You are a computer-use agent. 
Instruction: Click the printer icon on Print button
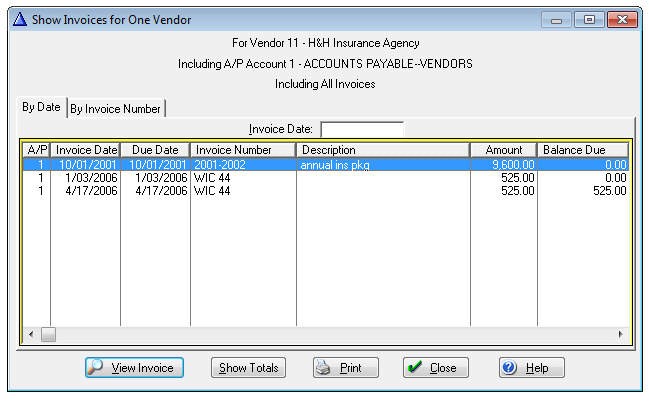pyautogui.click(x=324, y=368)
